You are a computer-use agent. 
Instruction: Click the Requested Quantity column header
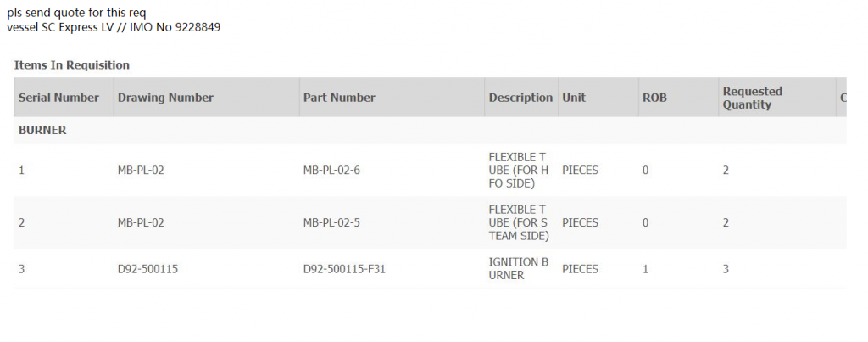[x=752, y=98]
